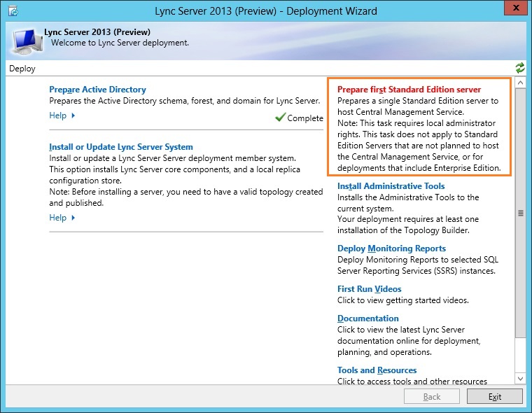This screenshot has height=413, width=532.
Task: Click scrollbar down arrow
Action: 520,379
